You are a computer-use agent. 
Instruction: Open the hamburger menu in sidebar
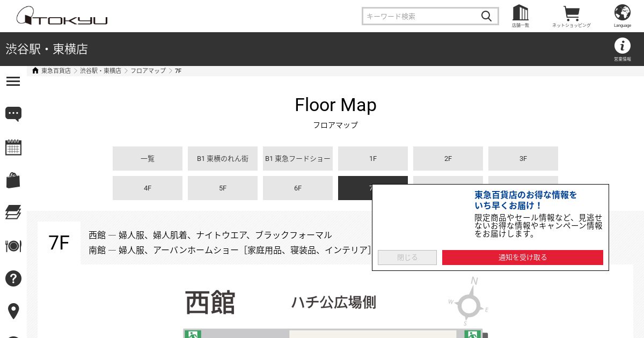click(x=13, y=81)
